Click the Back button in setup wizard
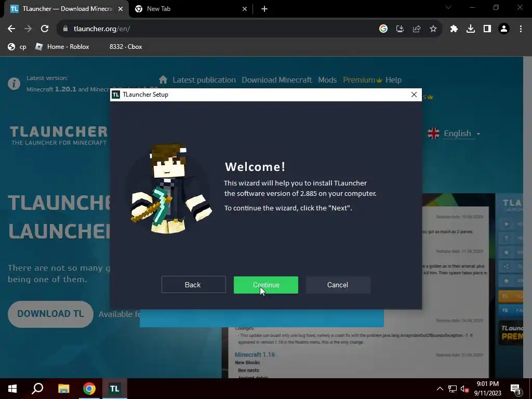 click(x=193, y=285)
